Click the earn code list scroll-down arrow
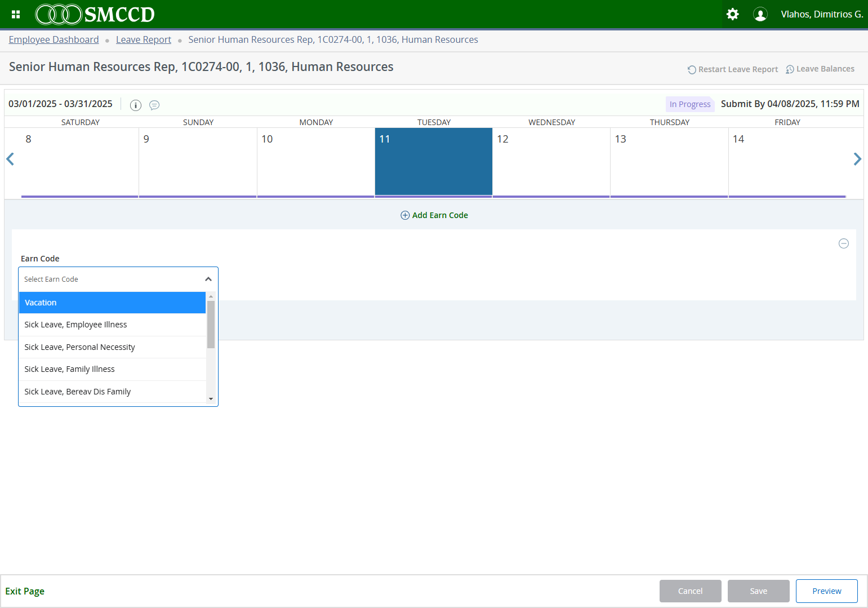The height and width of the screenshot is (608, 868). point(211,399)
